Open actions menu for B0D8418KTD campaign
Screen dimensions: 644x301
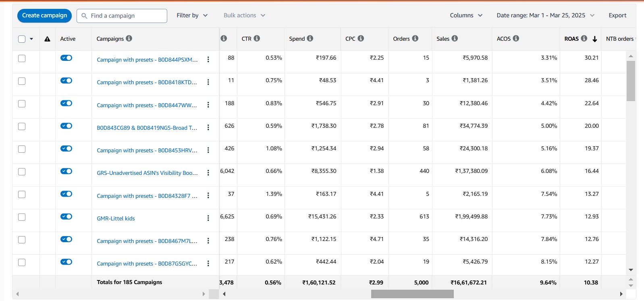tap(208, 82)
